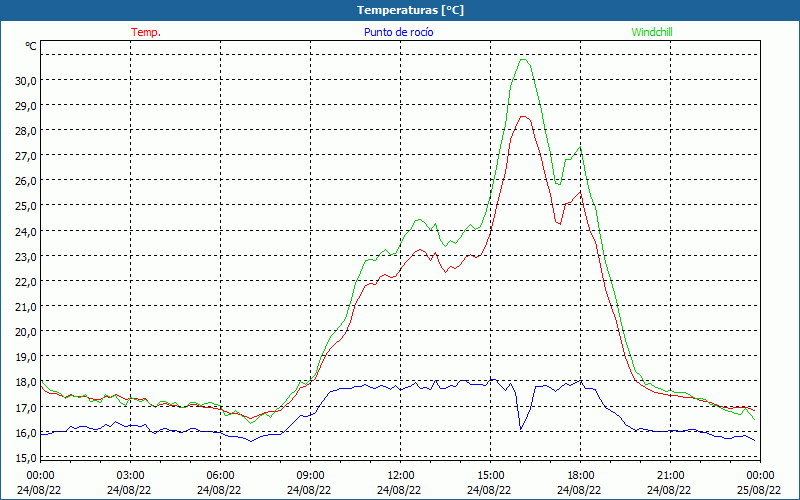800x500 pixels.
Task: Click the green windchill peak near 16:00
Action: [x=523, y=60]
